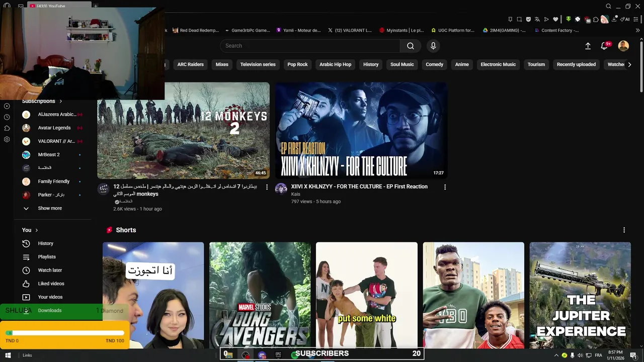Show hidden system tray icons
644x362 pixels.
556,355
